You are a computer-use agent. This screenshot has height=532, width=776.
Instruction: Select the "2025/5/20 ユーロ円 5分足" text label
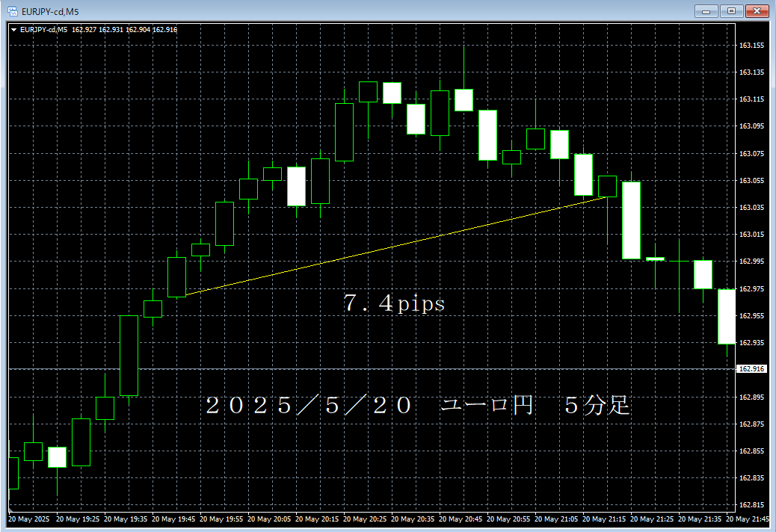[x=418, y=406]
